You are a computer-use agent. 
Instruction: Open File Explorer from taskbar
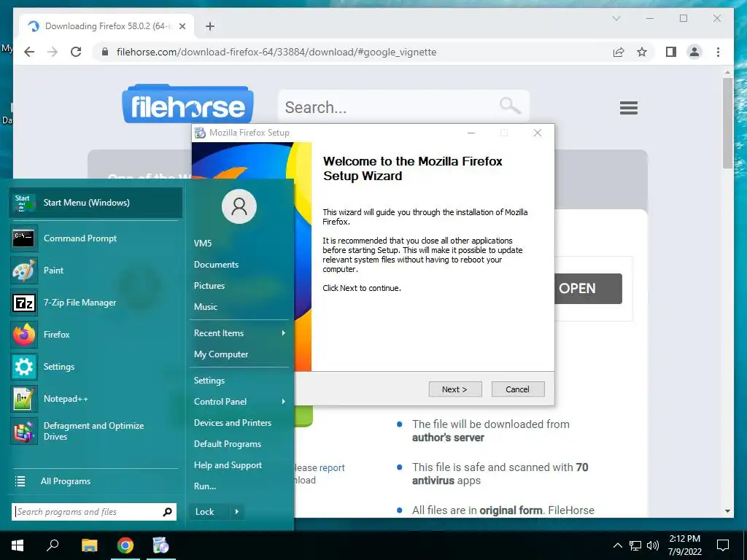tap(89, 545)
